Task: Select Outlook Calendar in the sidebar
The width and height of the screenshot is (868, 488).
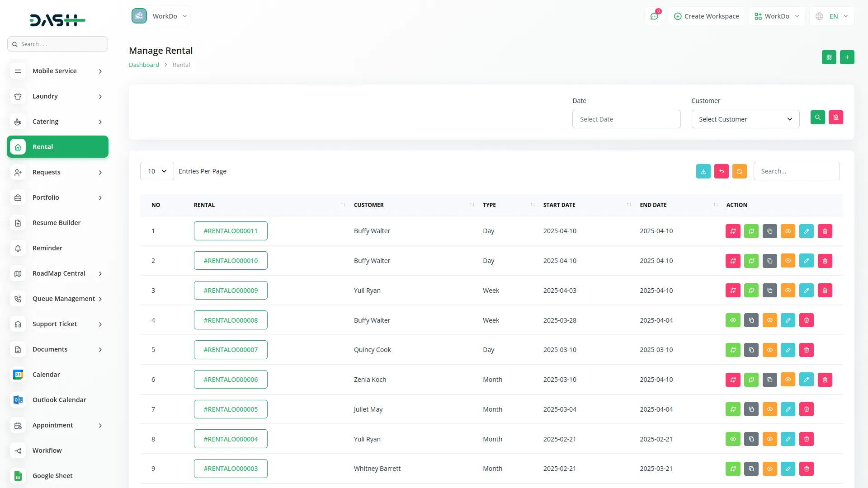Action: 59,399
